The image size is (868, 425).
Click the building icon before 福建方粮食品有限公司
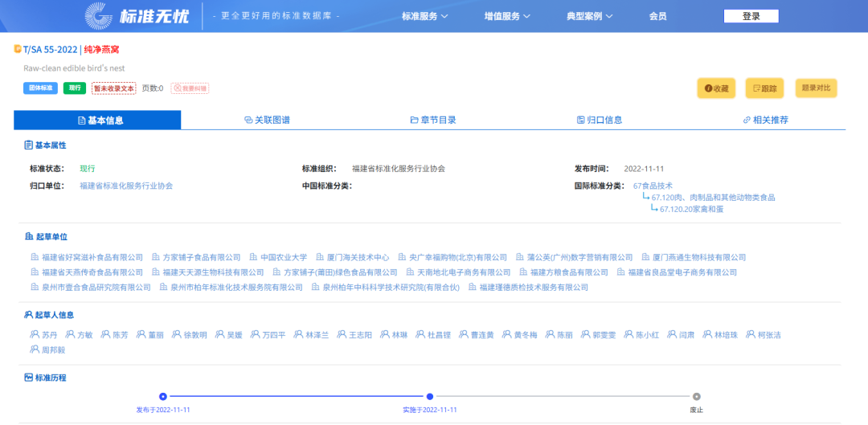pyautogui.click(x=523, y=272)
